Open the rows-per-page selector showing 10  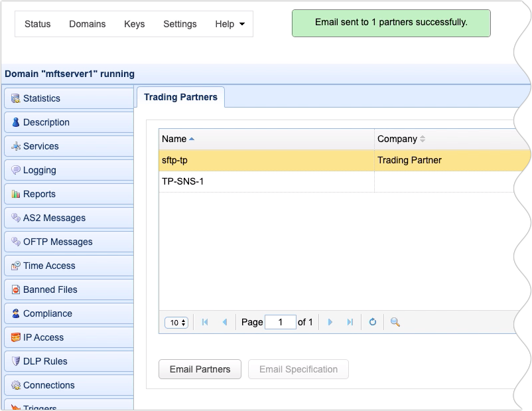[x=176, y=322]
